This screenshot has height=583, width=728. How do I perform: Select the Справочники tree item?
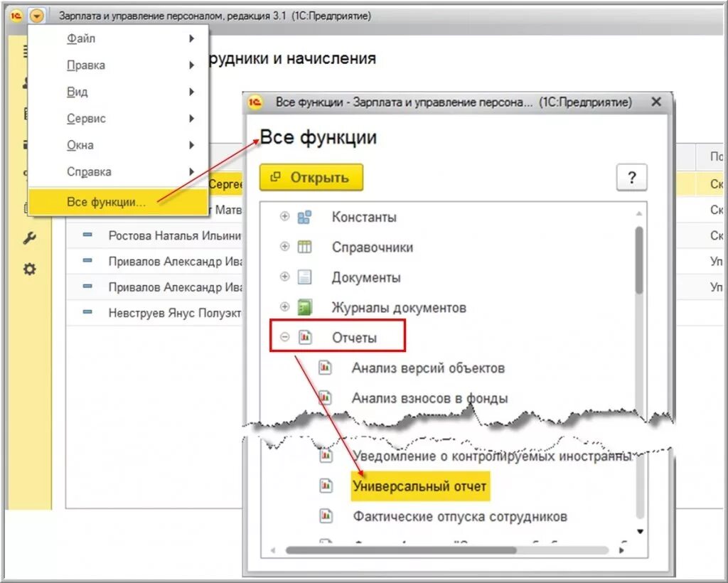tap(373, 247)
